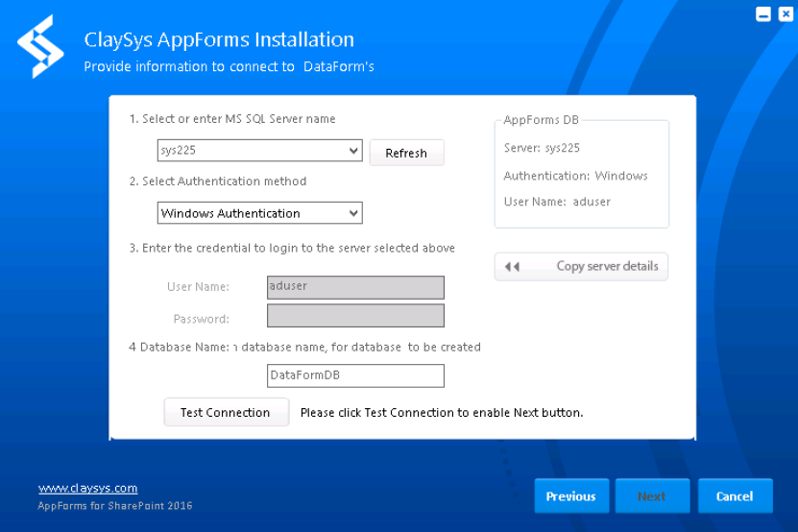Open the www.claysys.com link
This screenshot has width=798, height=532.
coord(87,488)
